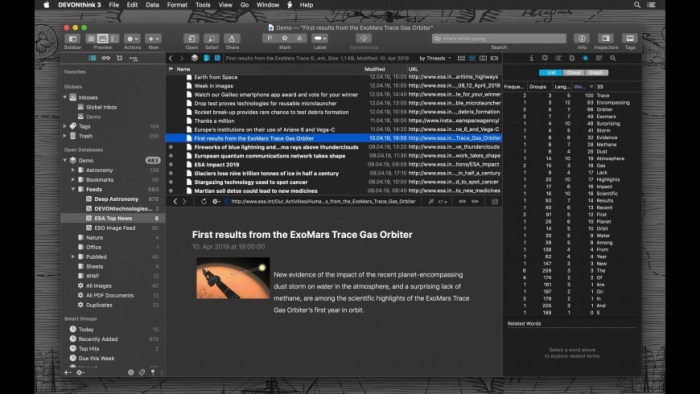Open inspector document icon

click(572, 58)
